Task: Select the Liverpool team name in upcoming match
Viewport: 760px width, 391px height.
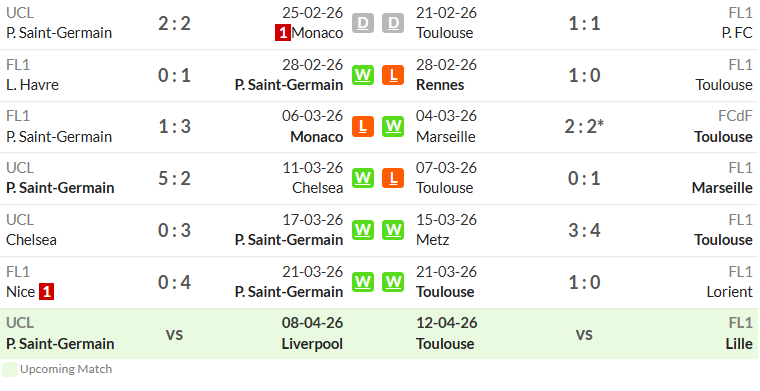Action: click(x=312, y=344)
